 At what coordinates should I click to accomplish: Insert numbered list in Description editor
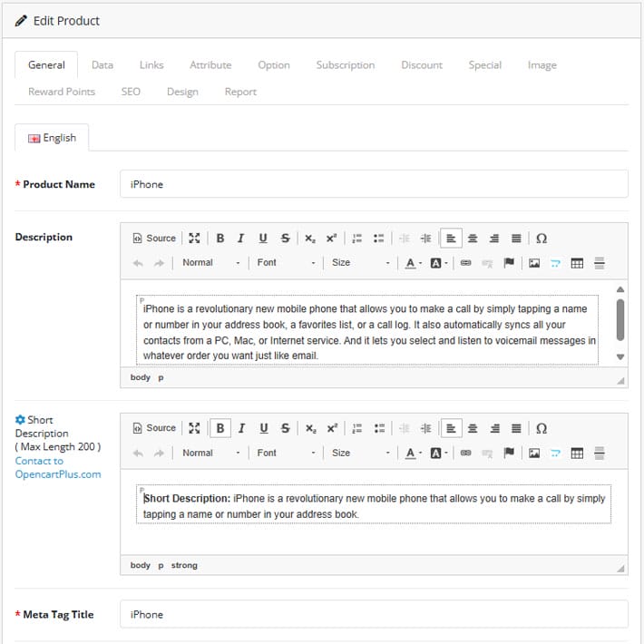356,239
